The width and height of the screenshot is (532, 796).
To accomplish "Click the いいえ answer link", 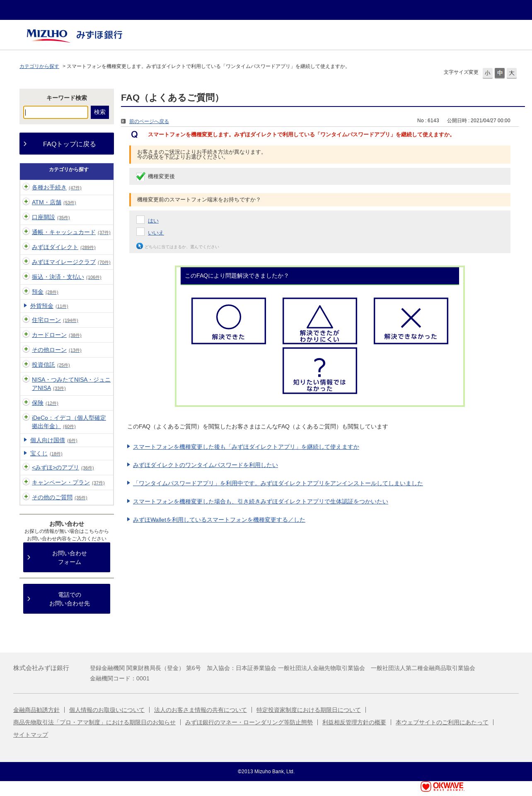I will click(x=156, y=233).
